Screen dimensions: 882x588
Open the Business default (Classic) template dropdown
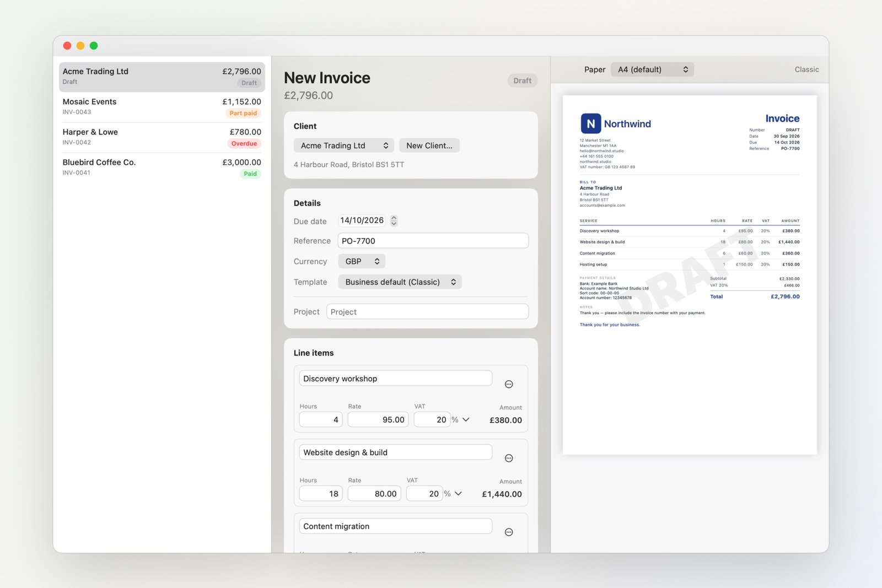click(400, 282)
